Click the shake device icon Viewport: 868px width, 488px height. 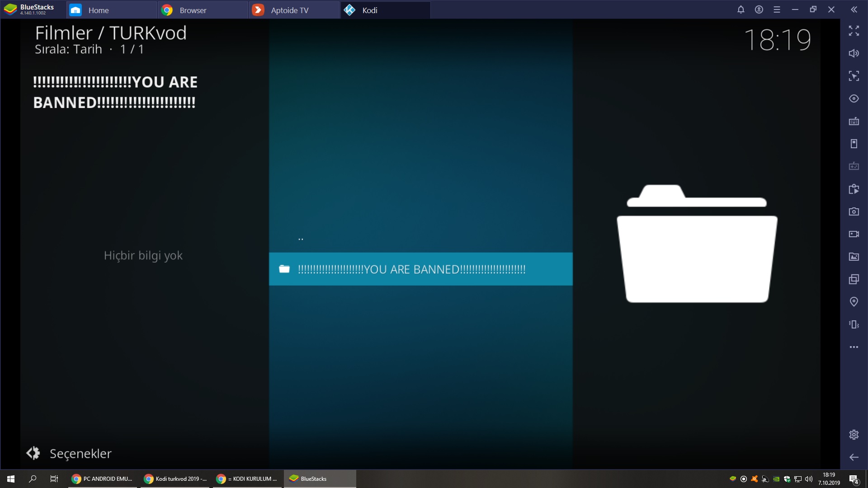tap(854, 324)
